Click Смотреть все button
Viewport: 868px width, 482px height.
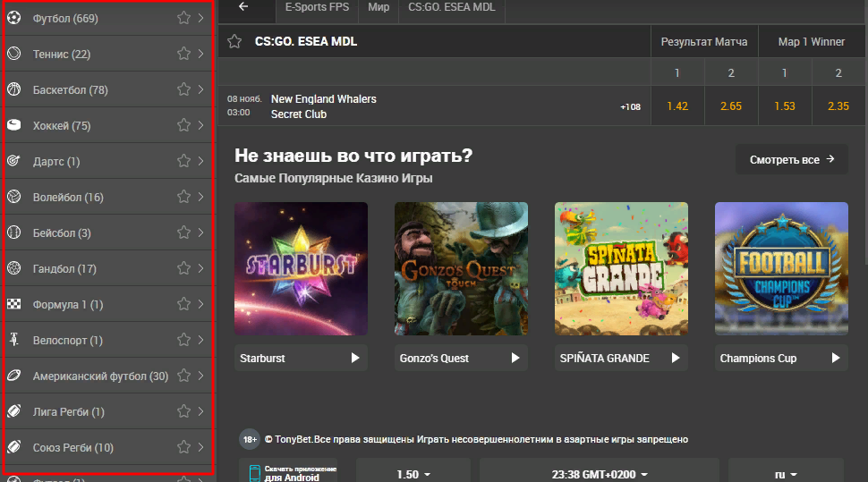(792, 159)
